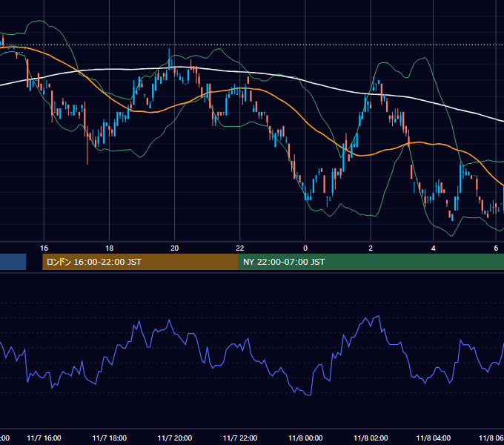
Task: Click the 4 hour label on upper axis
Action: 434,248
